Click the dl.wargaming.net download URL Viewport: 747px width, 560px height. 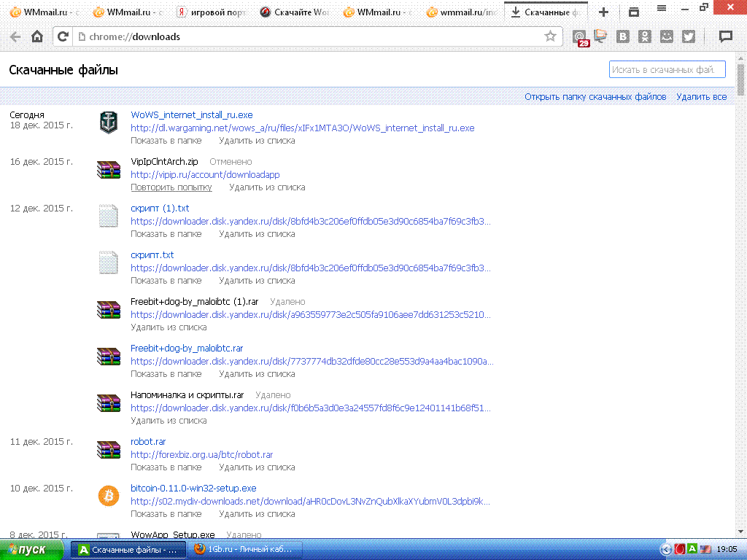click(x=303, y=128)
